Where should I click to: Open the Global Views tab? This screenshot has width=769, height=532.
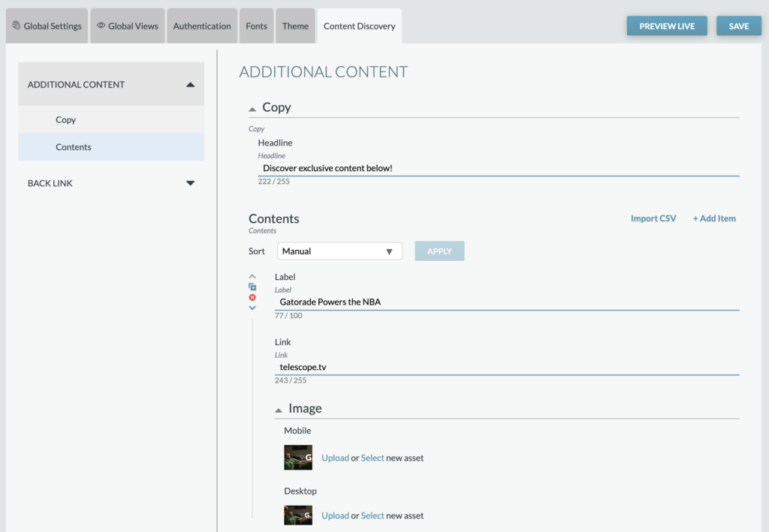coord(128,26)
